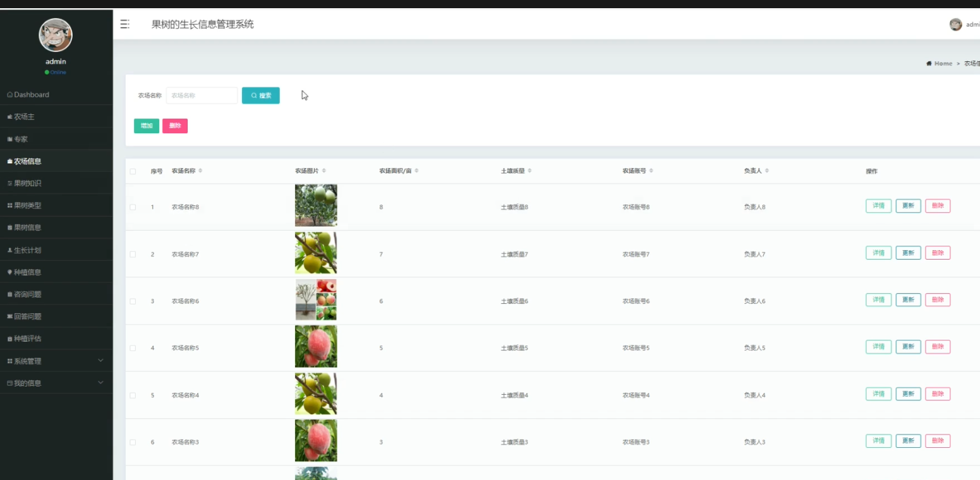Screen dimensions: 980x480
Task: Check the box for row 农场名称4
Action: click(x=133, y=395)
